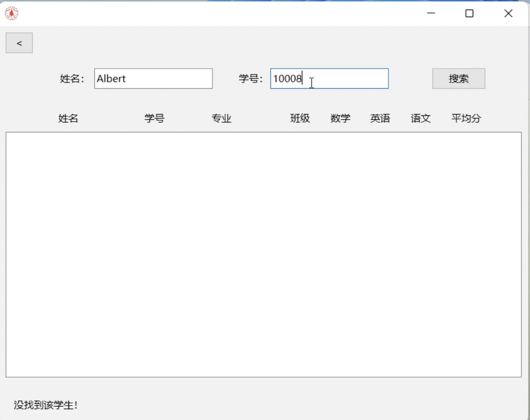The width and height of the screenshot is (530, 420).
Task: Focus the 姓名 input containing Albert
Action: (x=153, y=79)
